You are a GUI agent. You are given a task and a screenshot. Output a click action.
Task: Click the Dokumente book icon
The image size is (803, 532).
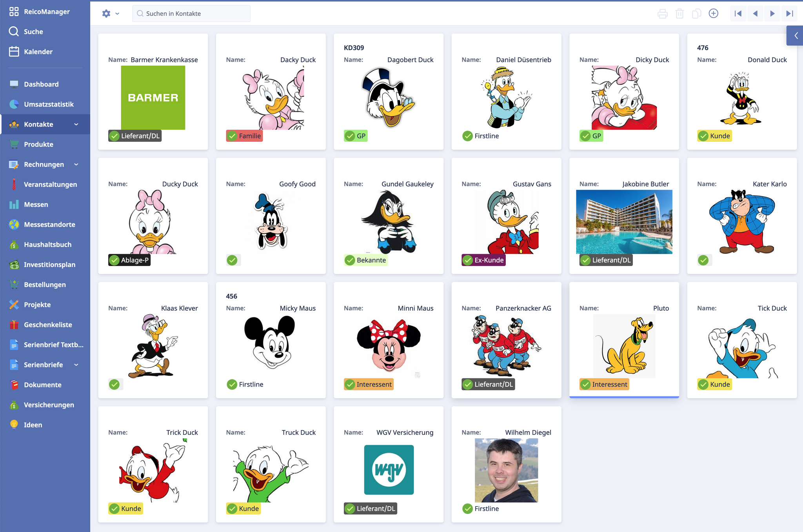click(14, 385)
